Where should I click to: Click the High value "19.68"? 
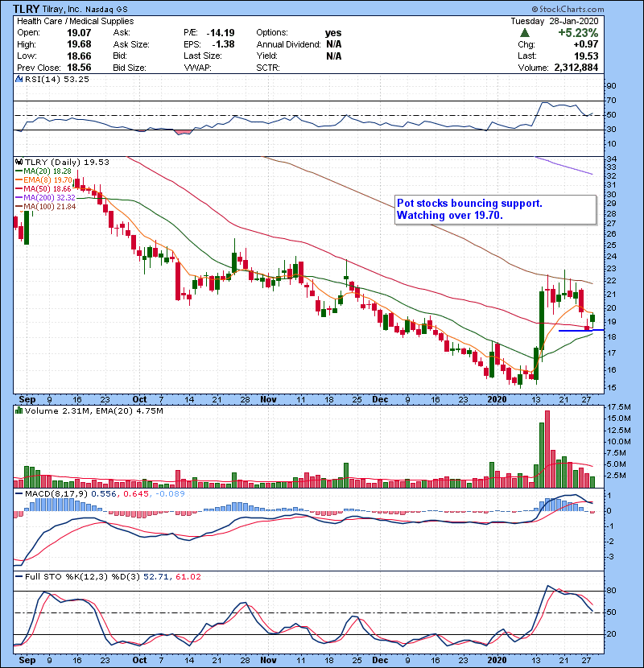(79, 44)
